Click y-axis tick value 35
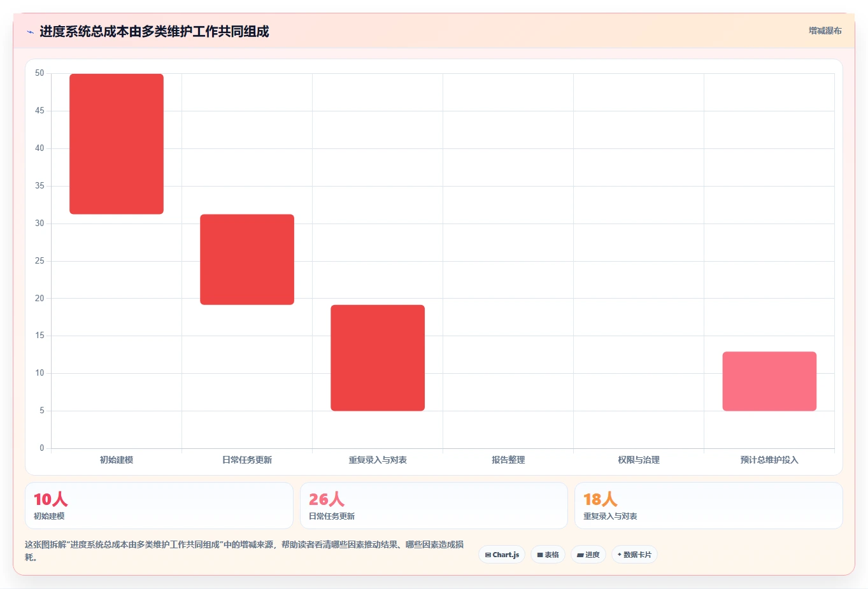This screenshot has height=589, width=868. 39,186
